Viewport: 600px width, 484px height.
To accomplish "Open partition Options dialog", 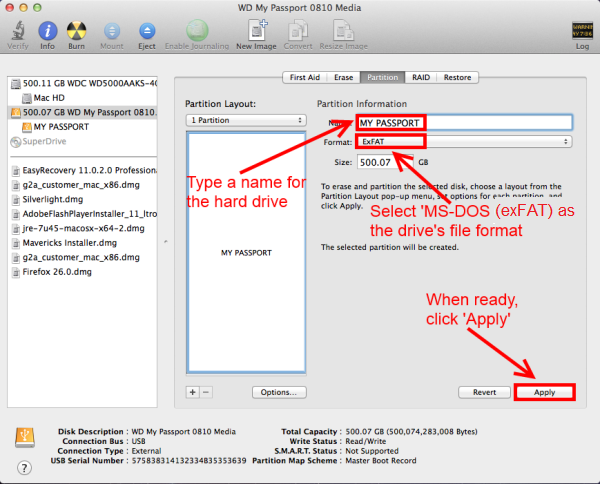I will point(279,392).
